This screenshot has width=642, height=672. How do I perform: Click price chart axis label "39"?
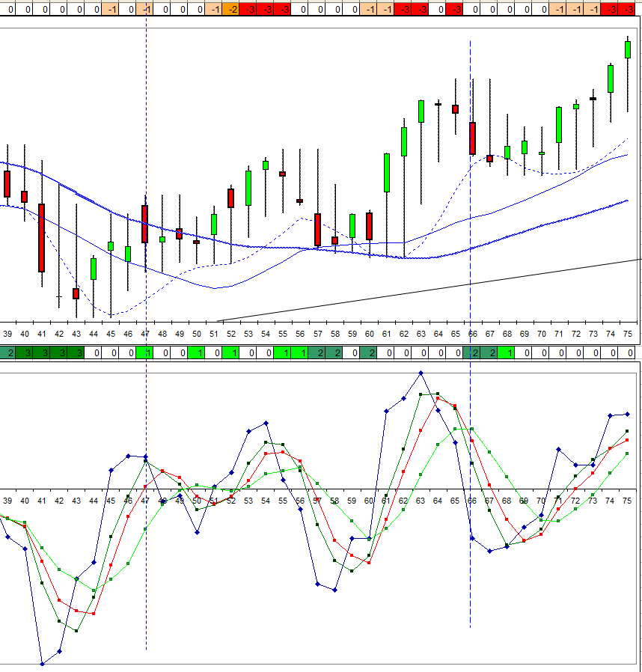point(7,334)
